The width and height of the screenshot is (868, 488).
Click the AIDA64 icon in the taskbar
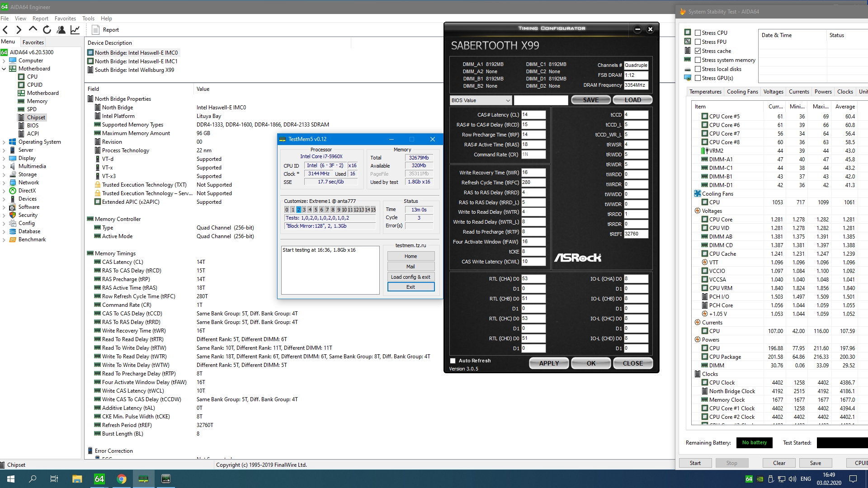point(99,479)
